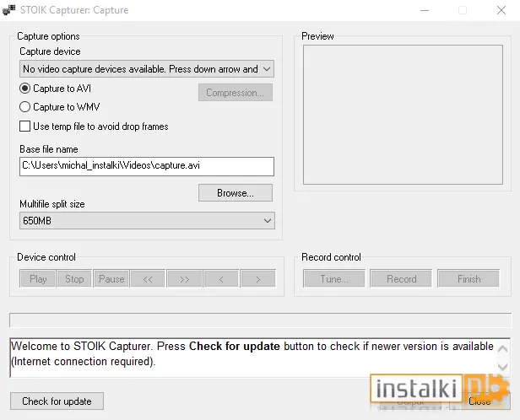Open the Tune... record settings

click(x=334, y=279)
